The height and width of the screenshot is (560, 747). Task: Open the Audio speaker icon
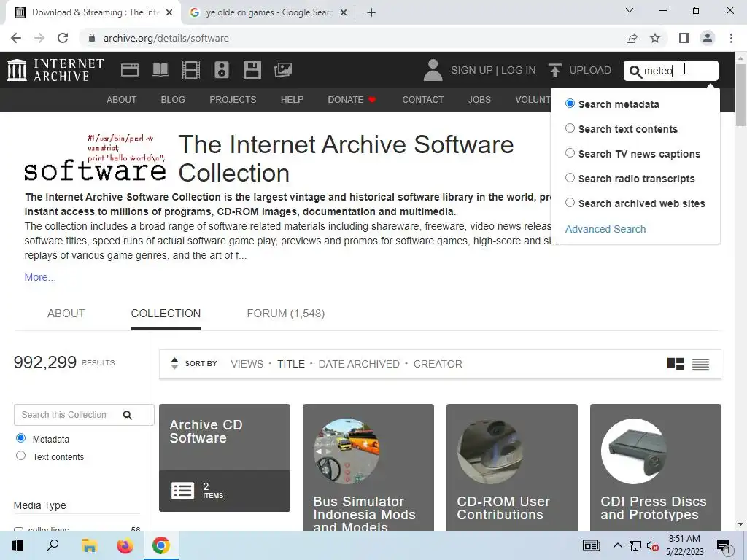(222, 70)
